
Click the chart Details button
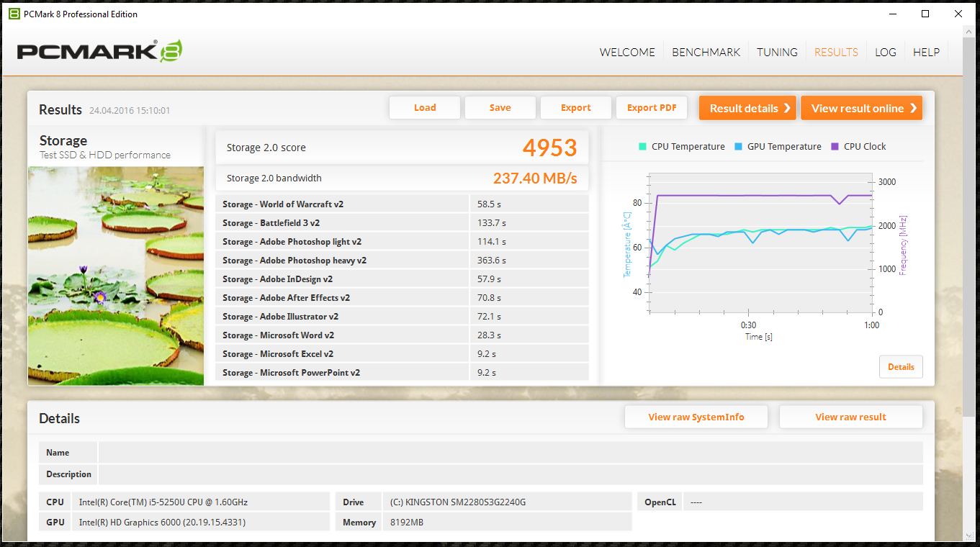[x=901, y=366]
